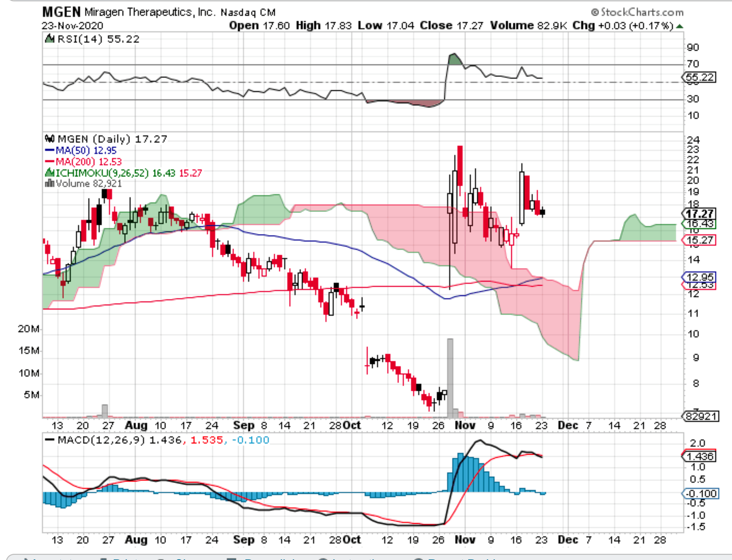Click the Dec label on bottom date axis
Viewport: 732px width, 560px height.
(568, 540)
